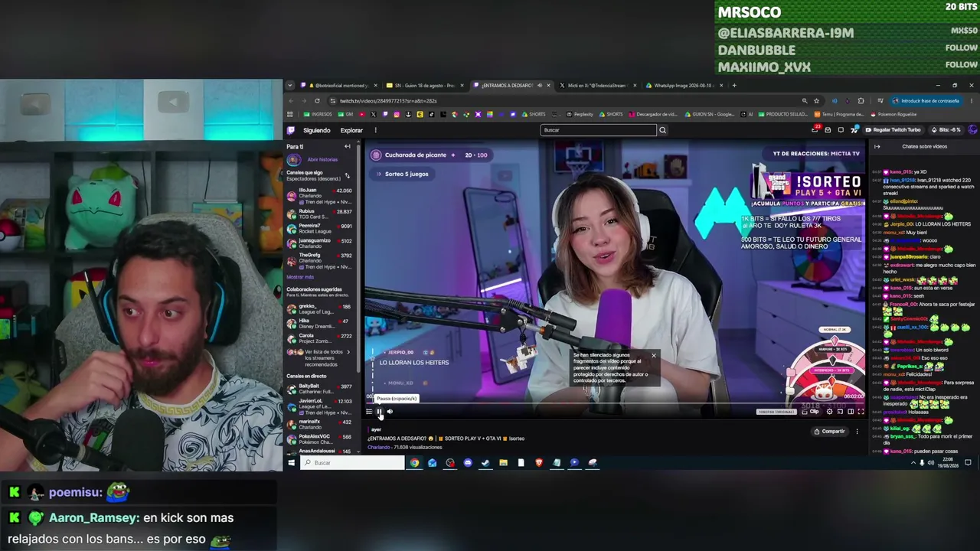The width and height of the screenshot is (980, 551).
Task: Change followed channels sort order
Action: click(347, 175)
